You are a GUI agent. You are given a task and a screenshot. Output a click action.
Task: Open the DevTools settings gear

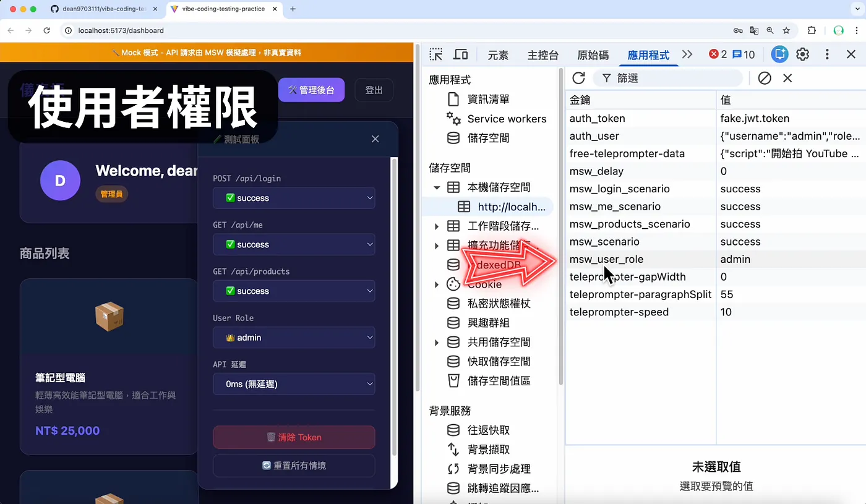pyautogui.click(x=803, y=54)
